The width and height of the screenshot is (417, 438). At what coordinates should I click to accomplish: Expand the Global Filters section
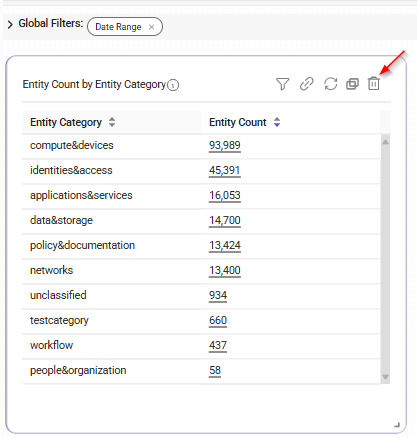pos(10,24)
